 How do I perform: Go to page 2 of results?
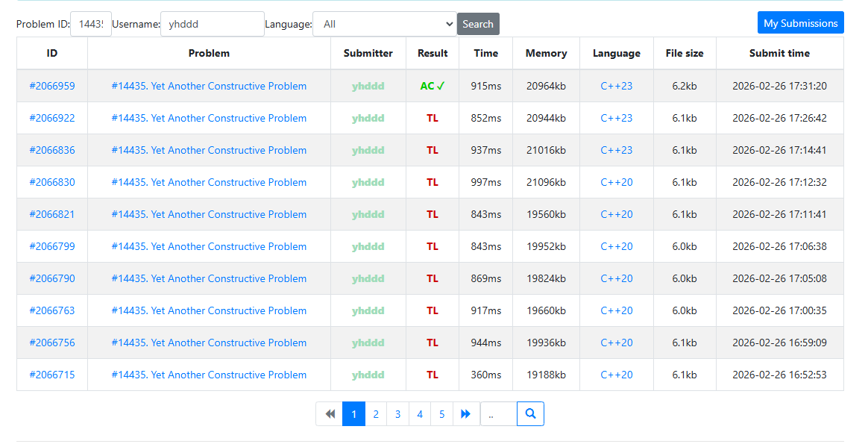coord(376,413)
